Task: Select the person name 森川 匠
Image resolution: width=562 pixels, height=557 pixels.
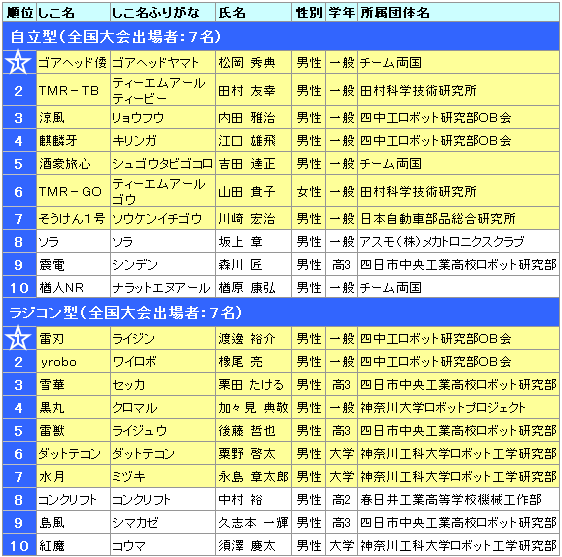Action: (x=240, y=265)
